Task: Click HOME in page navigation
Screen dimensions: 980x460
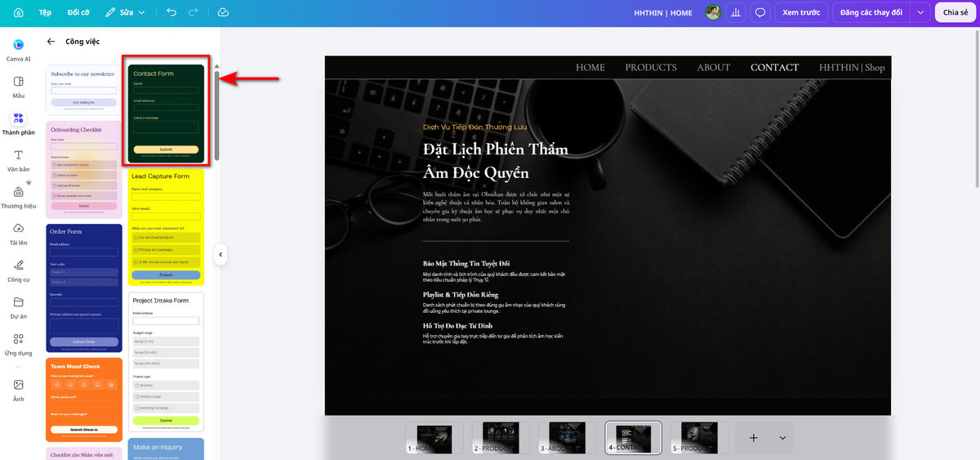Action: [x=590, y=67]
